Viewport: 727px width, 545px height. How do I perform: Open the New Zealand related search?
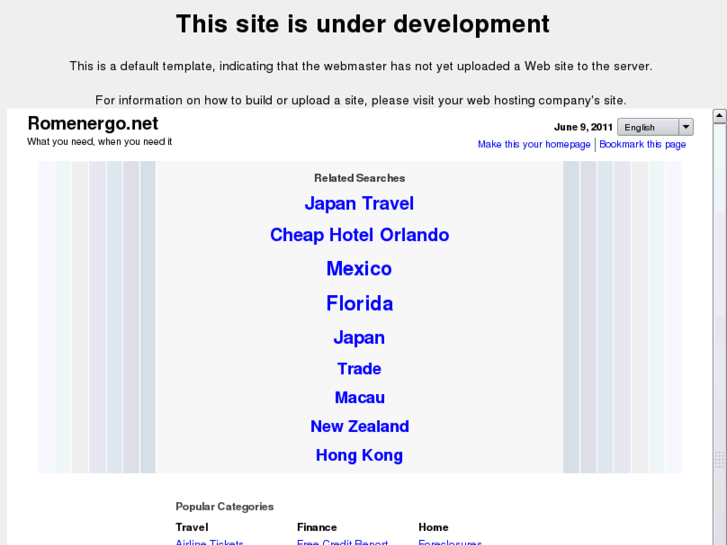click(359, 426)
